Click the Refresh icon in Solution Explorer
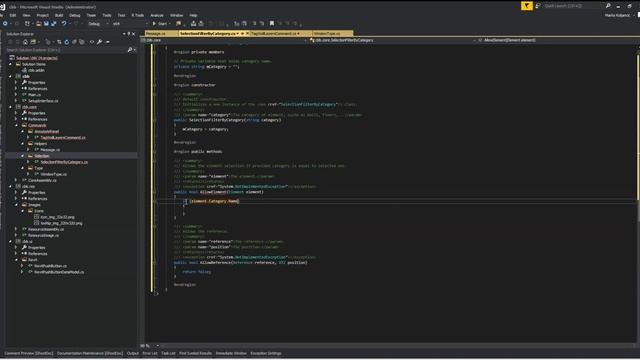Screen dimensions: 640x360 [x=67, y=42]
